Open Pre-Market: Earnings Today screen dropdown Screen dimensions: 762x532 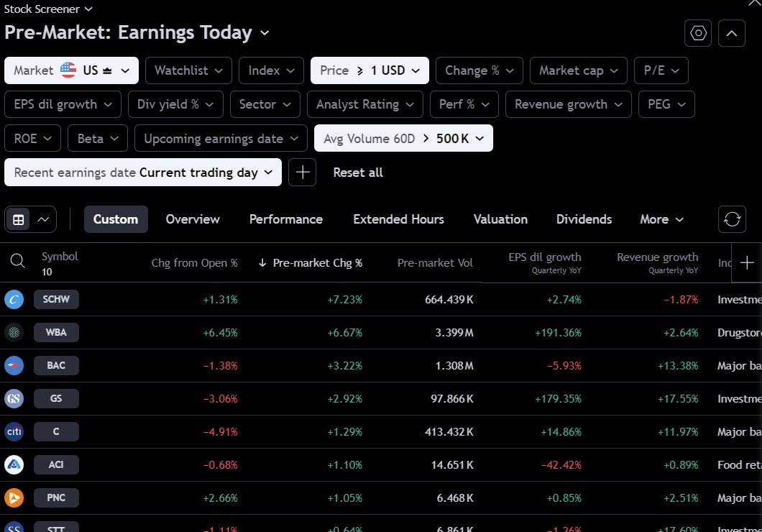pos(137,32)
